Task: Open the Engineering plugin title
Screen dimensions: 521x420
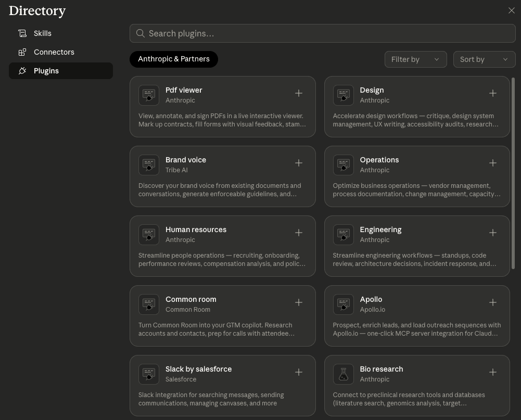Action: coord(380,230)
